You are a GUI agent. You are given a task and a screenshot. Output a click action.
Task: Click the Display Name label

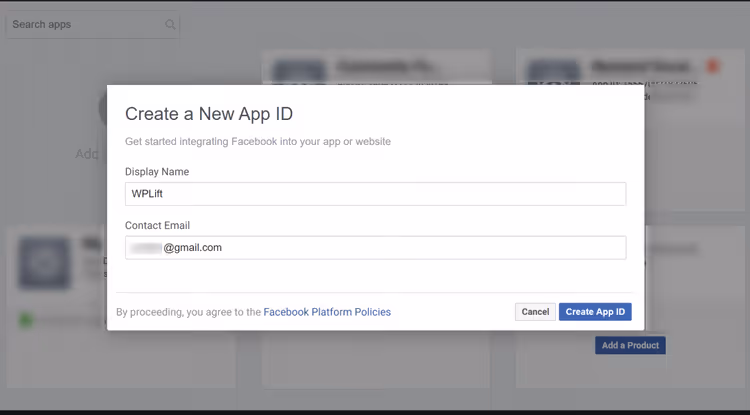tap(157, 172)
